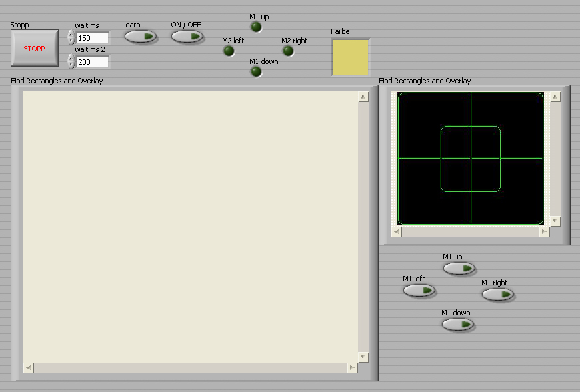Click the wait ms 2 value field
This screenshot has width=580, height=392.
click(92, 62)
